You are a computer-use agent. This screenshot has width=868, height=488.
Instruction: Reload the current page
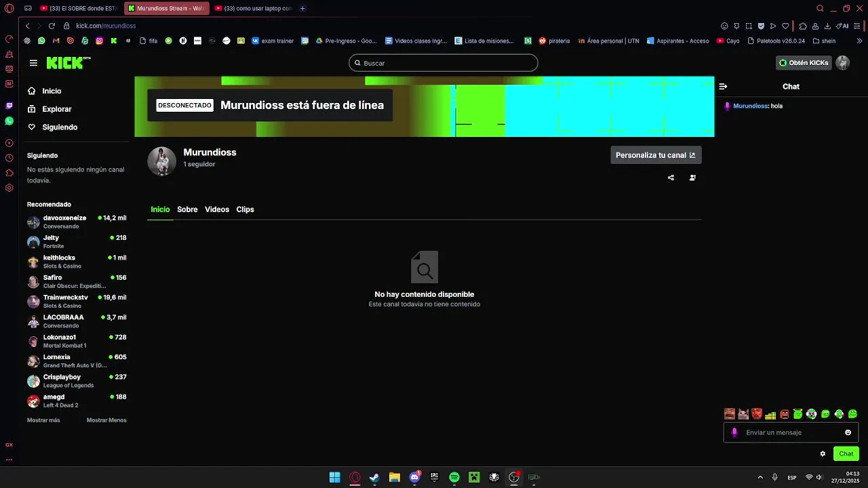coord(52,26)
